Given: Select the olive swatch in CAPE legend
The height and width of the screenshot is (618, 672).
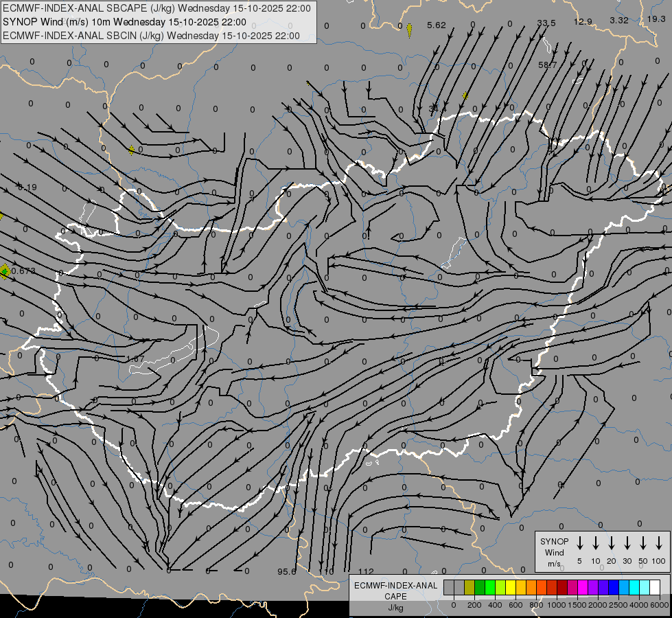Looking at the screenshot, I should 470,587.
